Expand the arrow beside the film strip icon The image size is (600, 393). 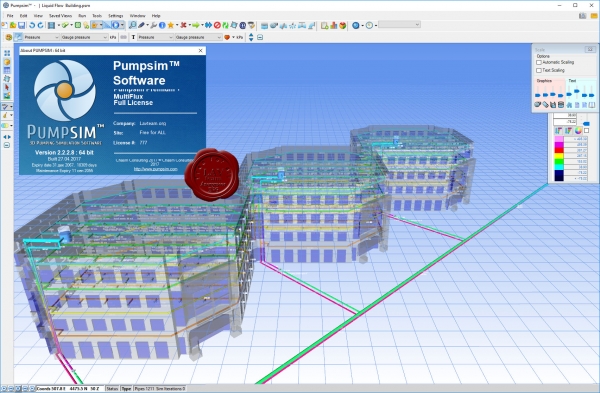tap(58, 25)
